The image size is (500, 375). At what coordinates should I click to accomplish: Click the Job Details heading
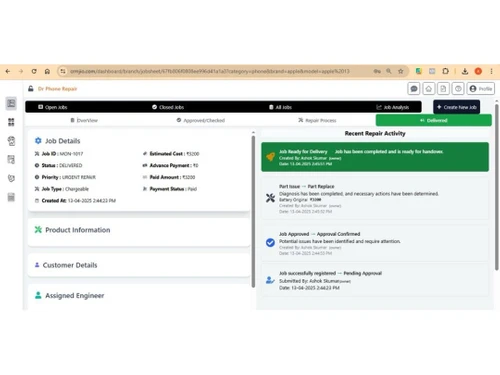[63, 141]
